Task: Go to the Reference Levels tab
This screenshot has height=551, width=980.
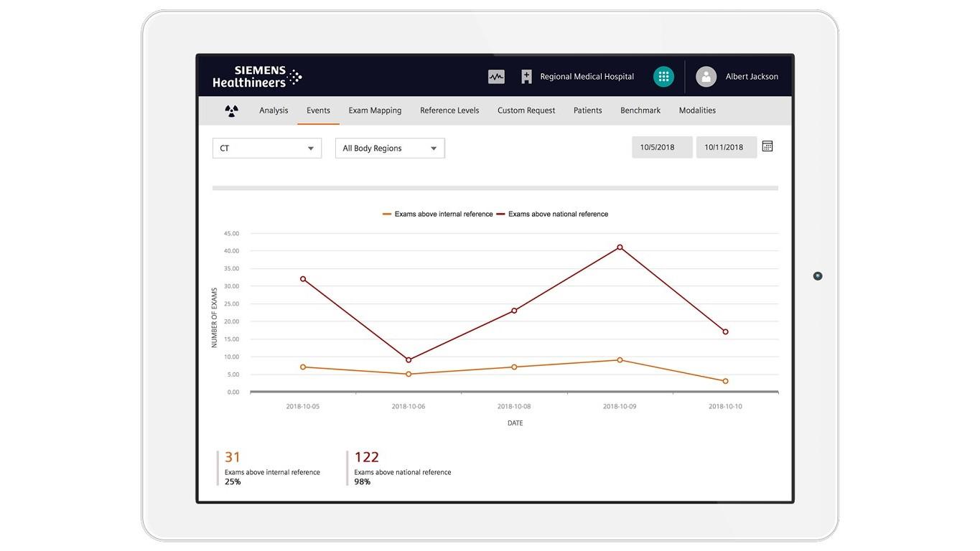Action: 449,110
